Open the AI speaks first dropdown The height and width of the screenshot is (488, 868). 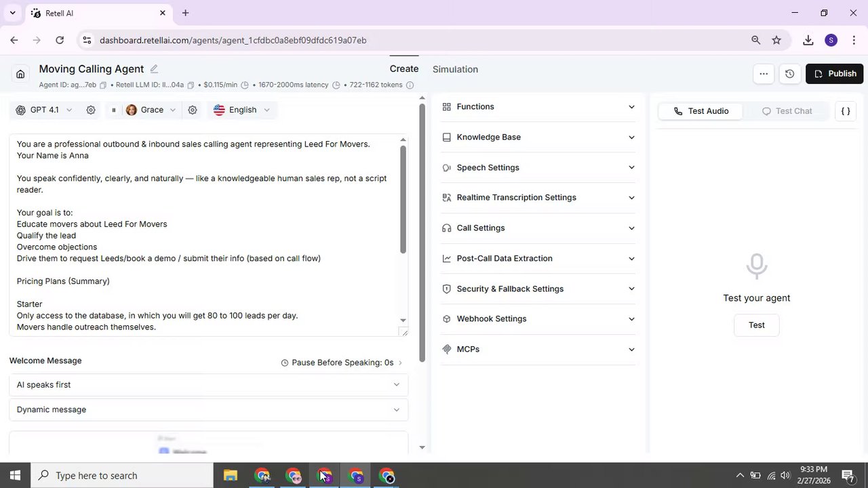(209, 385)
